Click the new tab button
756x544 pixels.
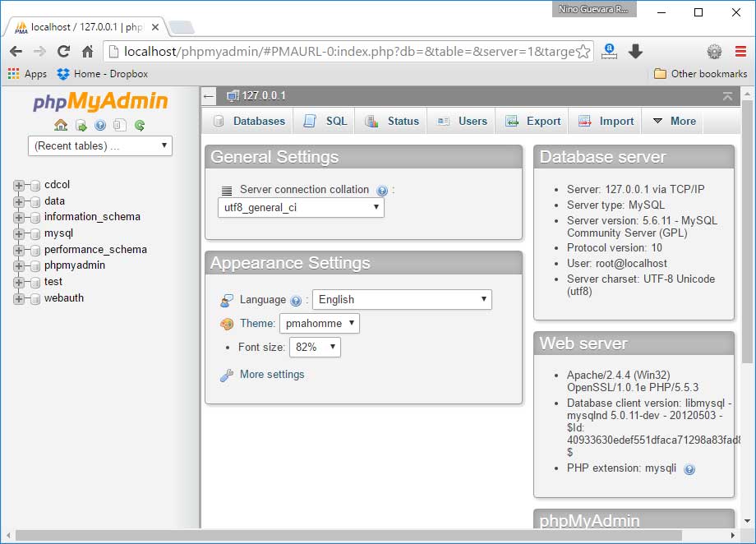pos(182,27)
